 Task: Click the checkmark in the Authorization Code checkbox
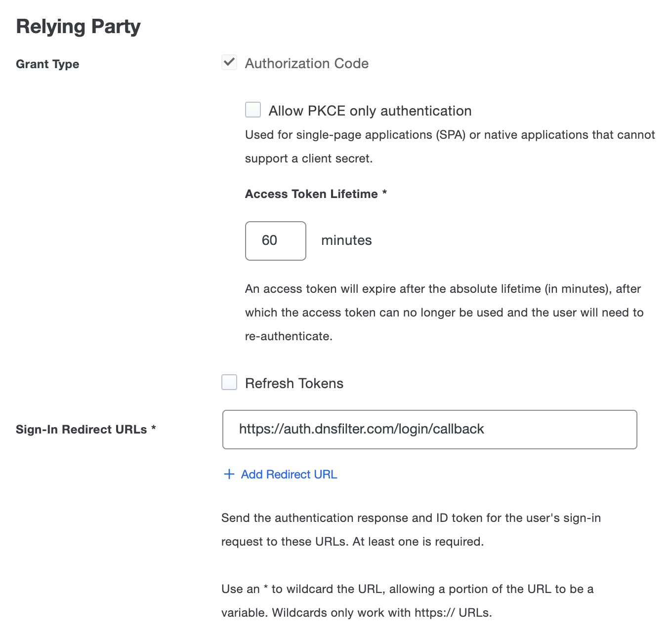pos(229,63)
